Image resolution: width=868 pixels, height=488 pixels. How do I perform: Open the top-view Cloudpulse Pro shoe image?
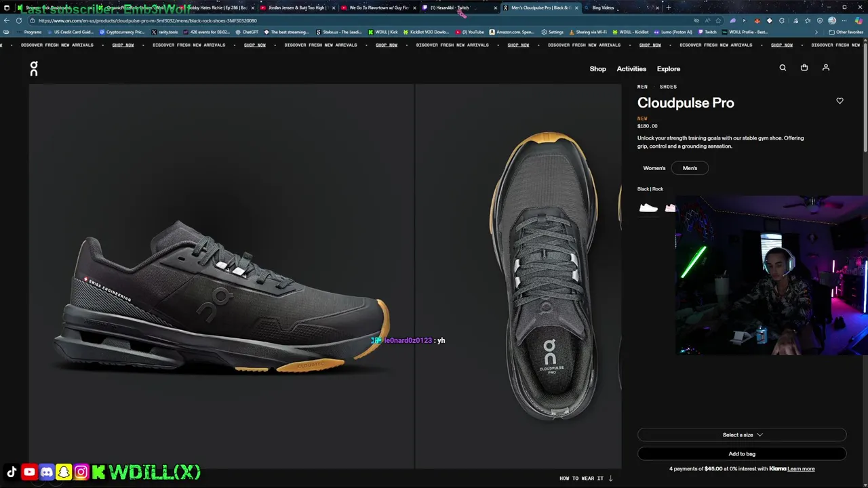pos(519,276)
